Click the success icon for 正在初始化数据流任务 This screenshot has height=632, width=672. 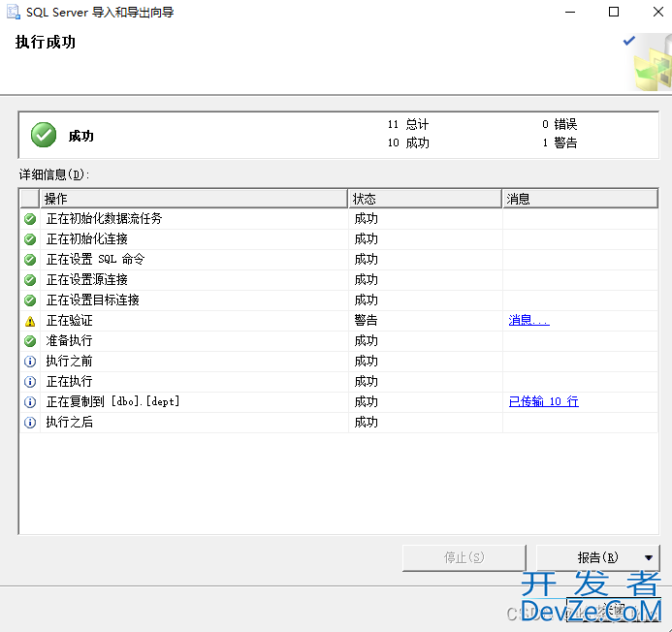click(x=30, y=219)
